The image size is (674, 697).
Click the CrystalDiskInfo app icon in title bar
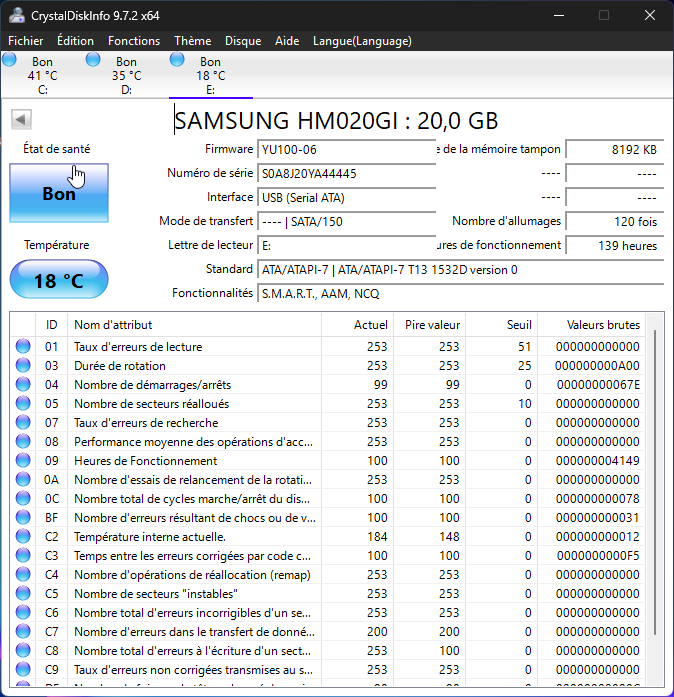tap(17, 16)
